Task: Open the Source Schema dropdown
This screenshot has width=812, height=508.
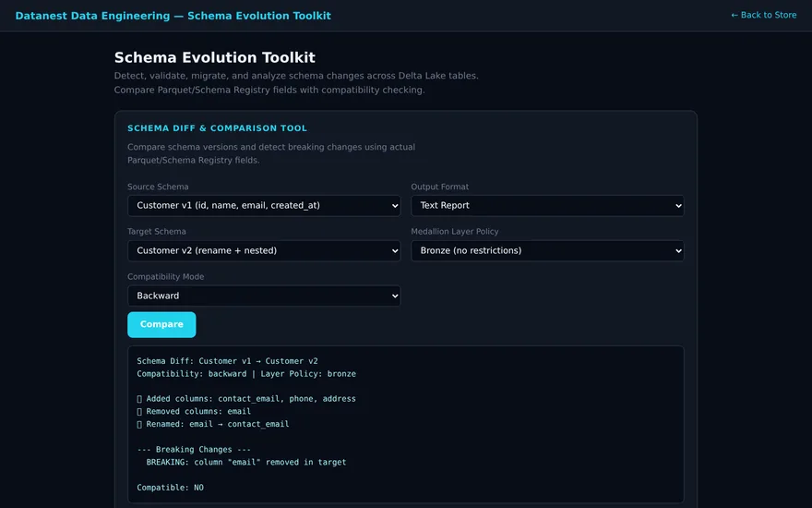Action: pos(264,206)
